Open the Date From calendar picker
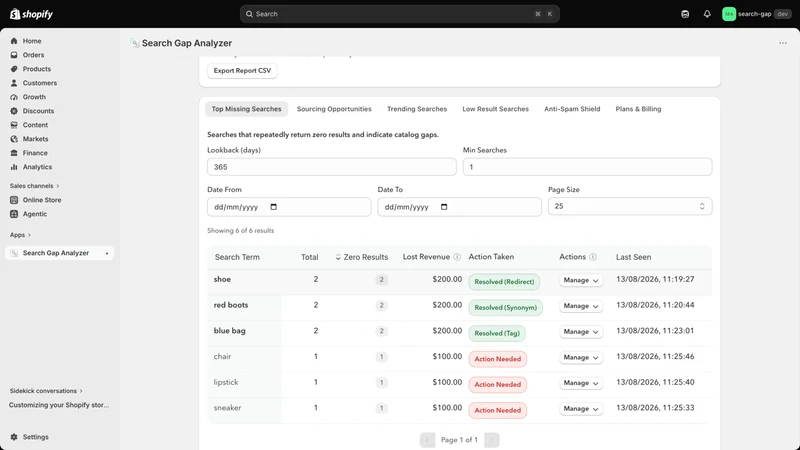Viewport: 800px width, 450px height. (273, 207)
